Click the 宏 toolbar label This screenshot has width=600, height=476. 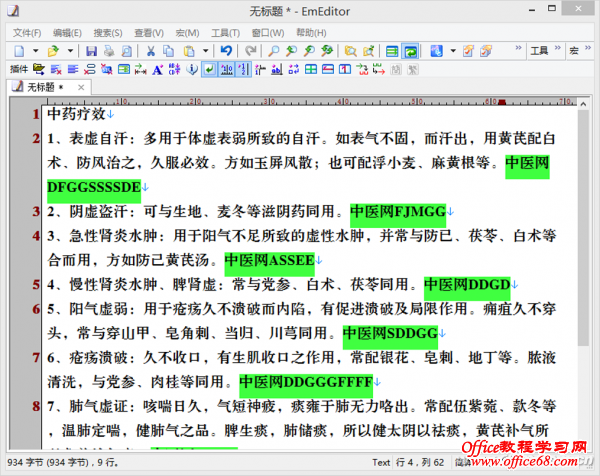coord(574,51)
